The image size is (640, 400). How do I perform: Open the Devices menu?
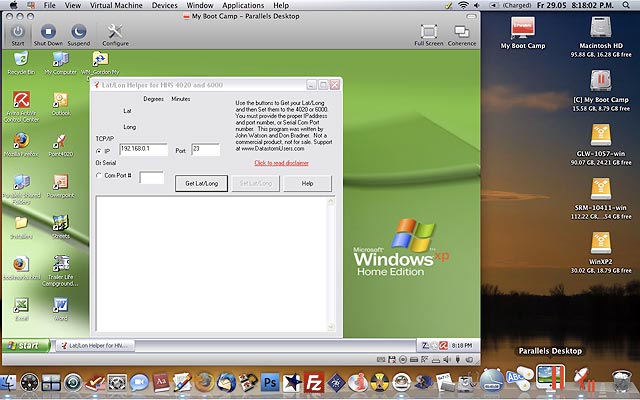coord(164,5)
